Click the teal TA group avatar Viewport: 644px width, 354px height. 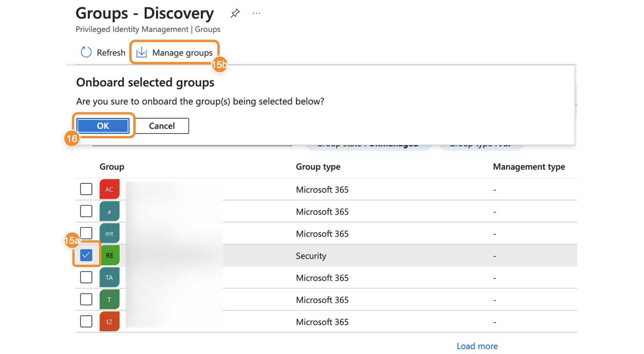(x=109, y=278)
